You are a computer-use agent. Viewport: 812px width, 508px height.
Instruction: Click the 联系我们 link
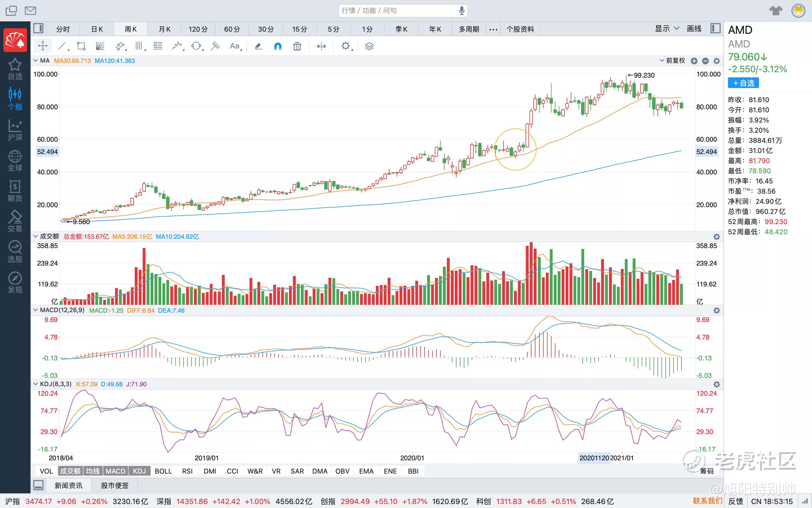(x=707, y=501)
